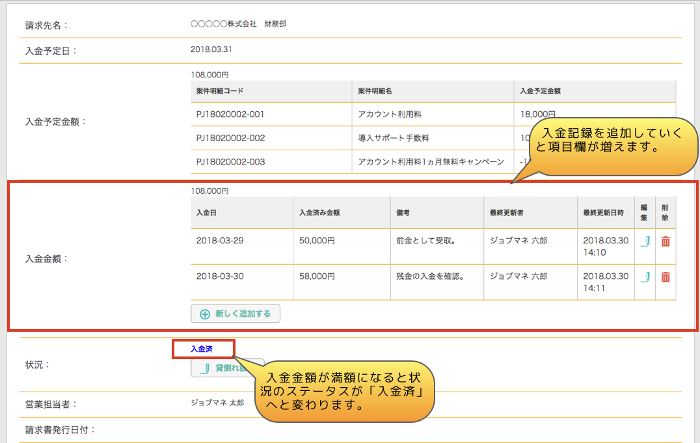The width and height of the screenshot is (700, 443).
Task: Select the 入金済 status text
Action: 201,349
